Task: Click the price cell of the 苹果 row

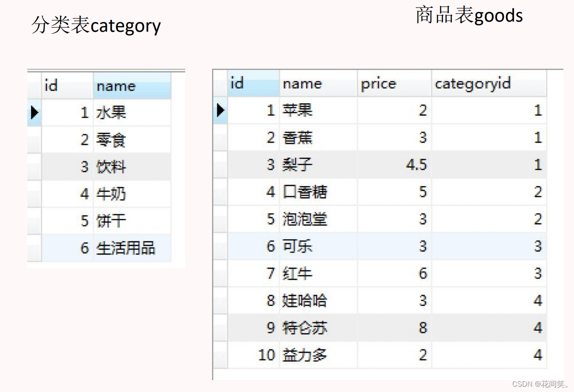Action: click(x=394, y=110)
